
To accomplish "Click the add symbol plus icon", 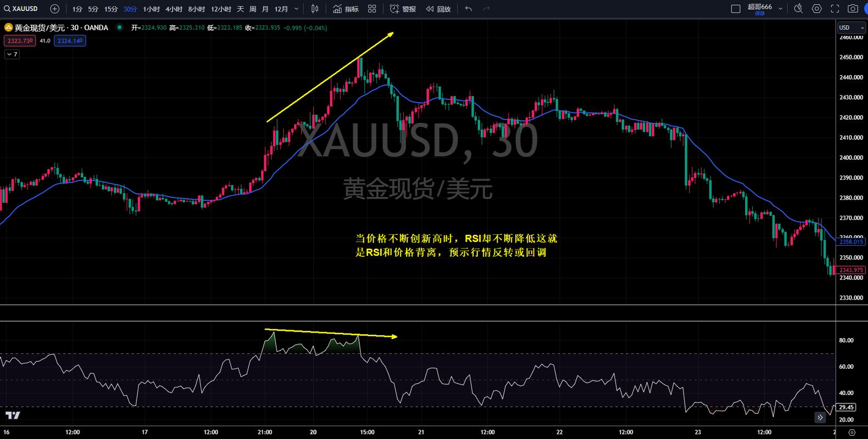I will point(54,9).
